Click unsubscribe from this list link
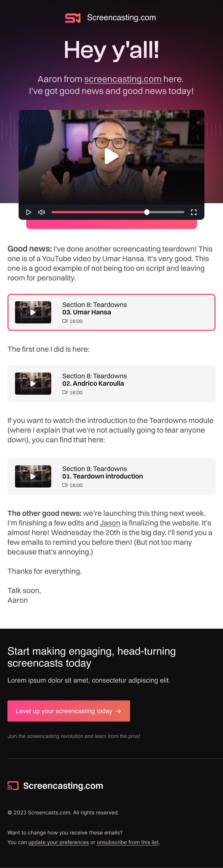Viewport: 223px width, 868px height. point(127,842)
